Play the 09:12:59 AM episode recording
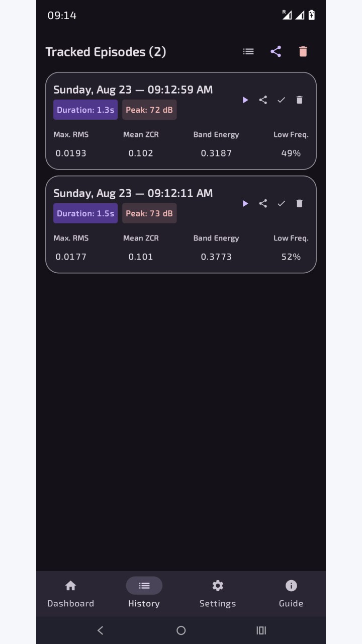 [245, 100]
